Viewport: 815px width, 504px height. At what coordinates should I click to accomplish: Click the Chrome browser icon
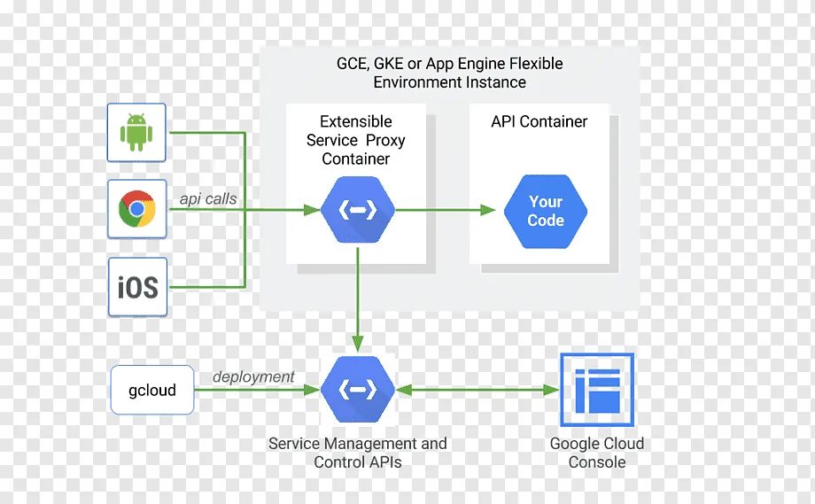pyautogui.click(x=136, y=209)
